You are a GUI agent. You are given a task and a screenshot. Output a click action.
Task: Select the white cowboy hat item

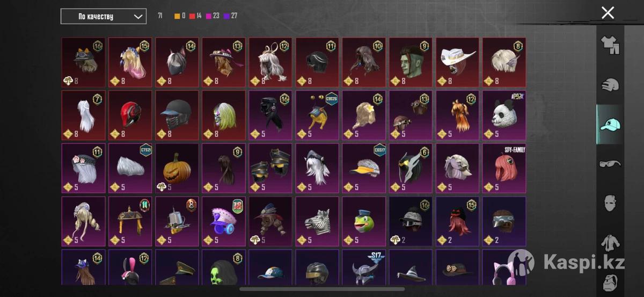click(457, 62)
